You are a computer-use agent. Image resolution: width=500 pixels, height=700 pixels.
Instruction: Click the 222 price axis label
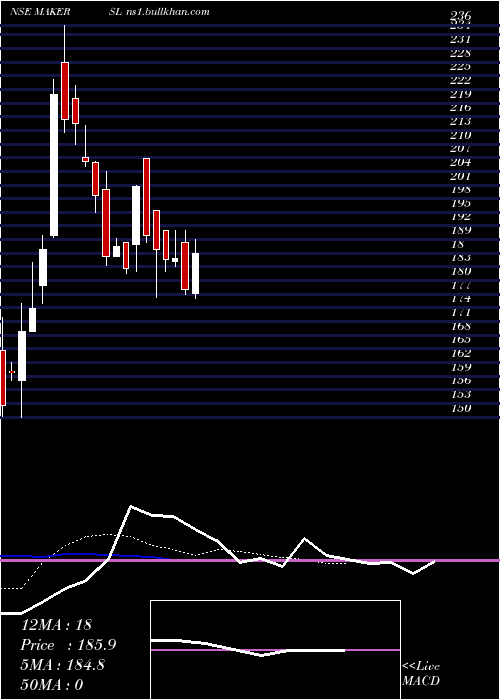[x=460, y=80]
